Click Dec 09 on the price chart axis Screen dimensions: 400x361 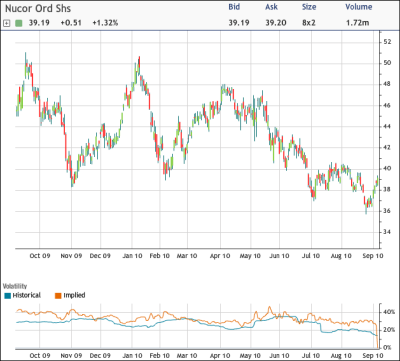click(100, 256)
